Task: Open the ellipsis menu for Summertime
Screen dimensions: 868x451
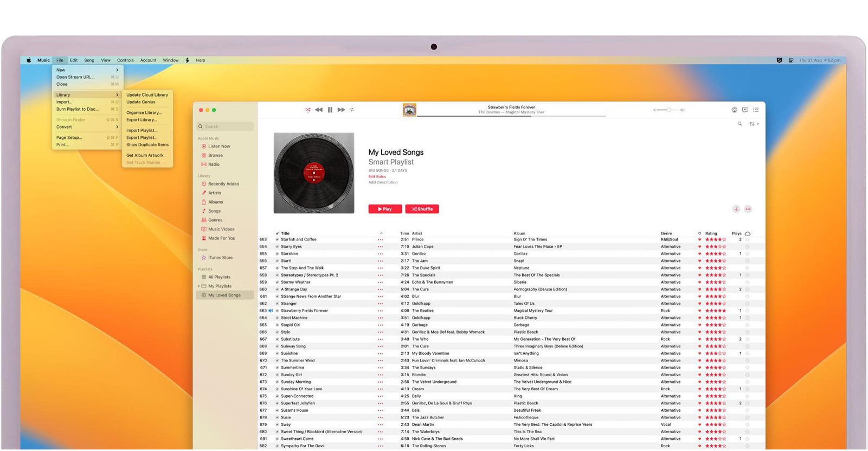Action: (380, 368)
